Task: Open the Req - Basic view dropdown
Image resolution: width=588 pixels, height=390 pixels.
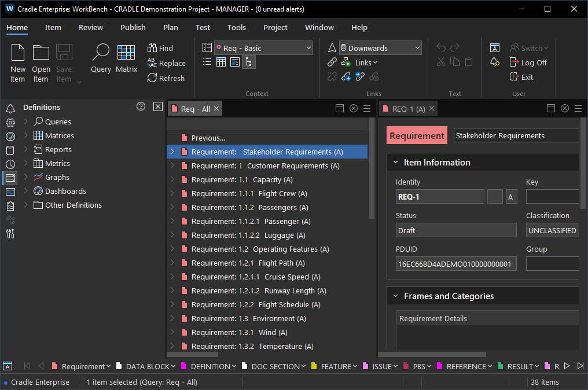Action: tap(263, 48)
